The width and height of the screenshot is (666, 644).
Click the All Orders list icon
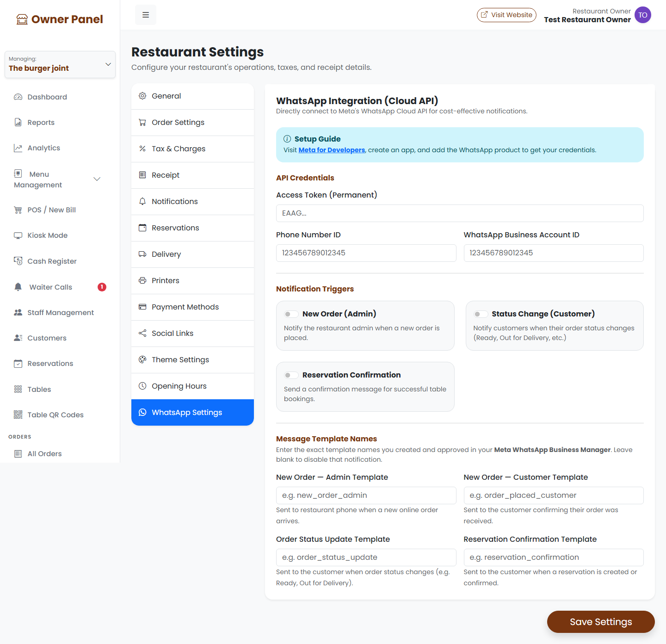coord(18,454)
